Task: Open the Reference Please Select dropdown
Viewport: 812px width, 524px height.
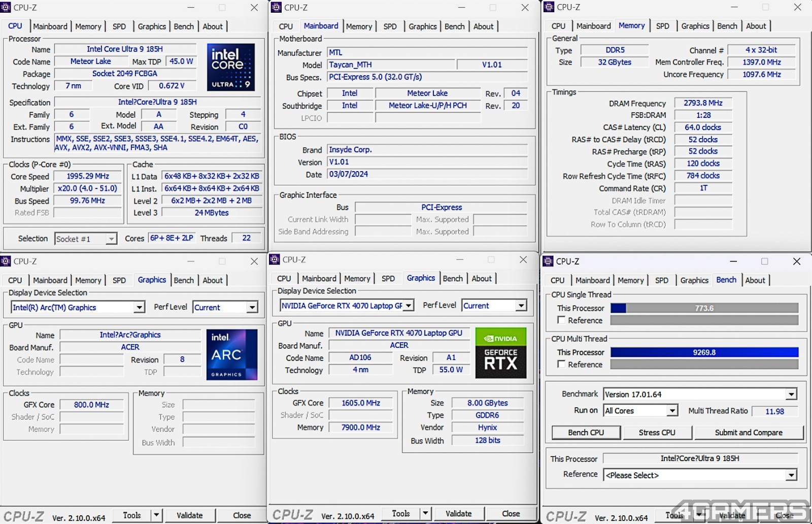Action: tap(791, 475)
